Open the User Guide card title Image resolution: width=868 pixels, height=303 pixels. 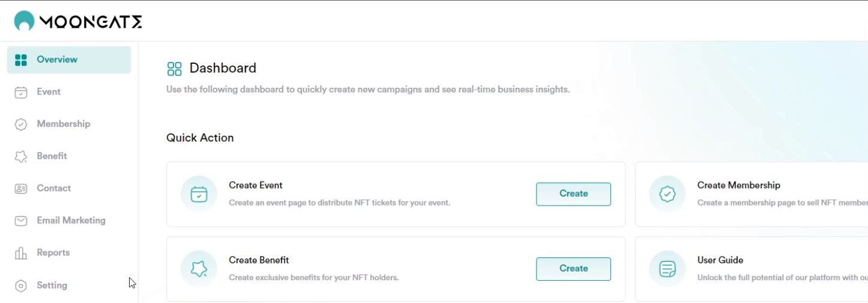coord(720,260)
